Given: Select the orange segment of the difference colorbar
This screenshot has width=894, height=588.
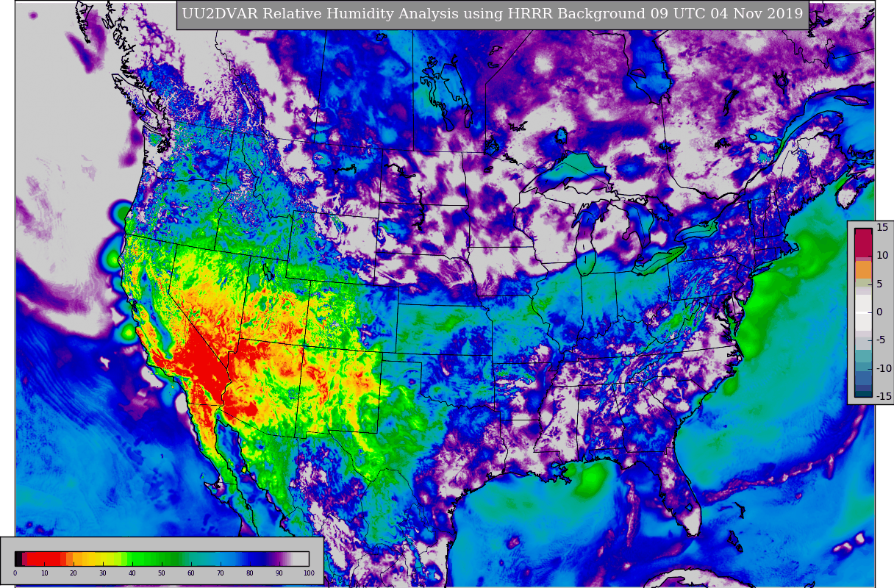Looking at the screenshot, I should coord(863,270).
